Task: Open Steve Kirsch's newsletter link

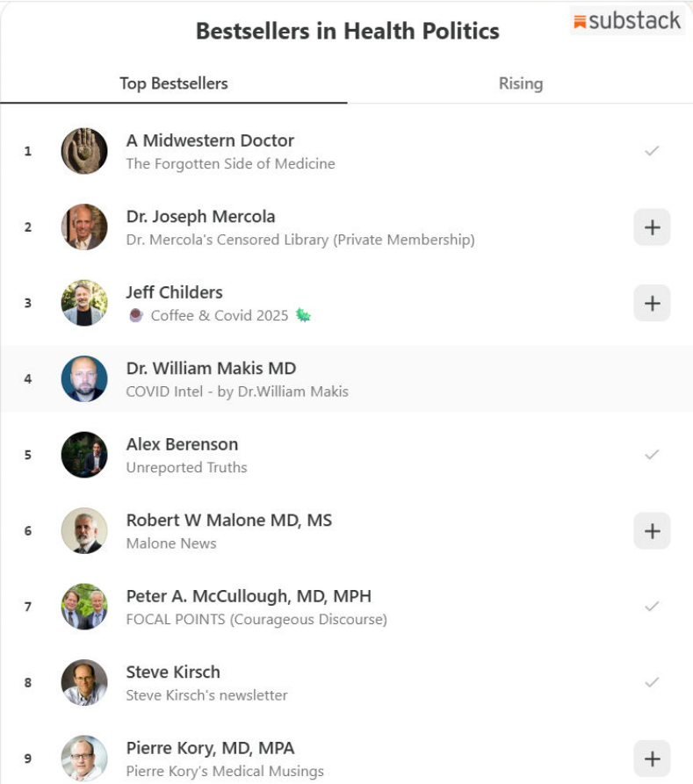Action: pos(206,695)
